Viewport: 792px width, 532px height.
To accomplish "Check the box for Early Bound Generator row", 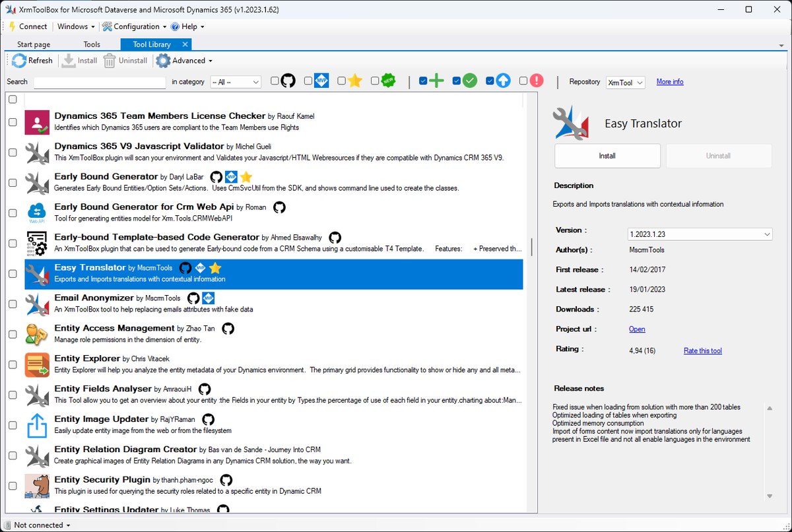I will point(13,183).
